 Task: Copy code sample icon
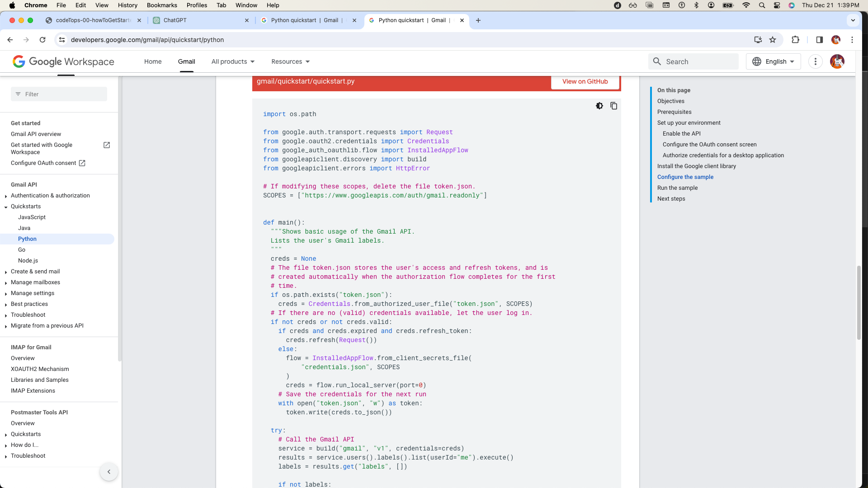(613, 106)
